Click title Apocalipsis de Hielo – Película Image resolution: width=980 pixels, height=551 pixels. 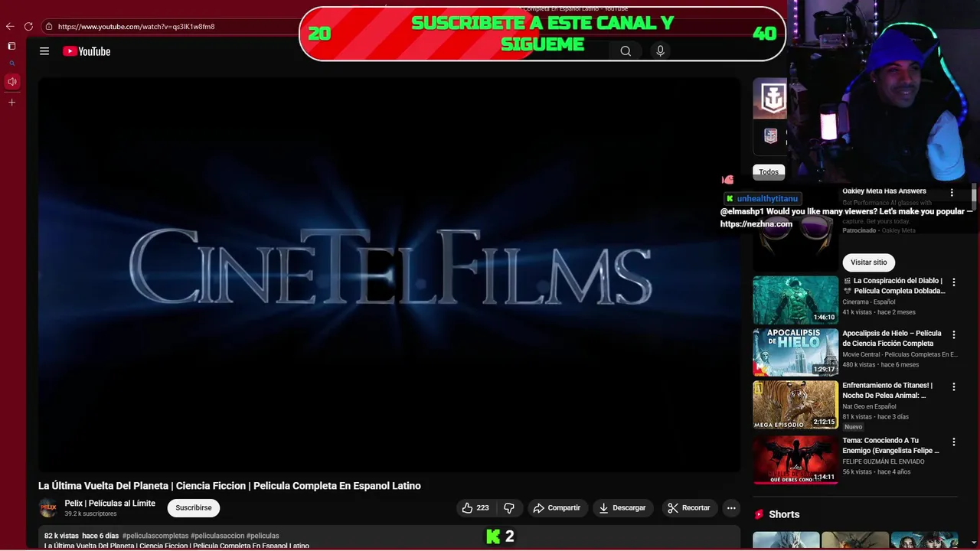[x=892, y=338]
